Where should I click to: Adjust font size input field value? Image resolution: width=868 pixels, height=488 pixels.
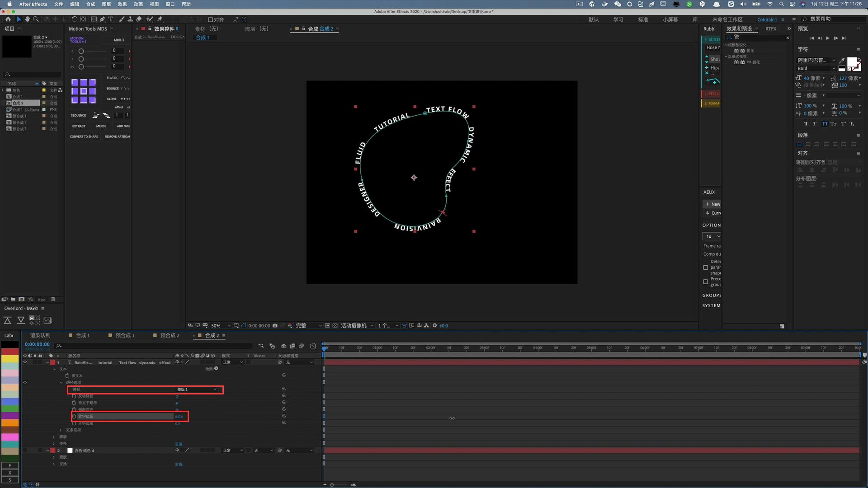point(812,78)
